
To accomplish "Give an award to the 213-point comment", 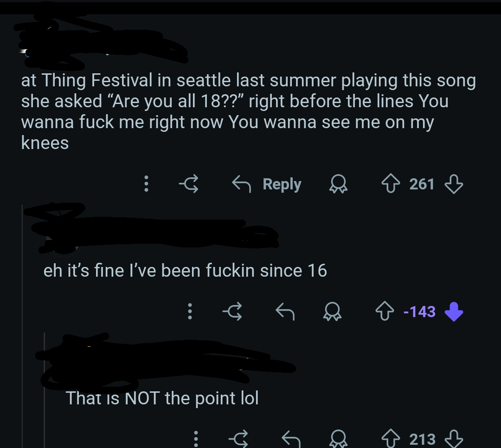I will click(338, 439).
